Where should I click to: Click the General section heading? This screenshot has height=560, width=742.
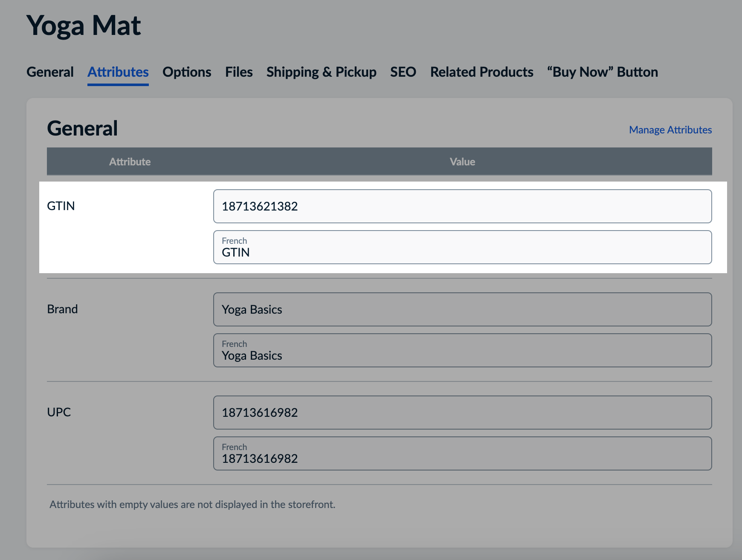click(82, 128)
